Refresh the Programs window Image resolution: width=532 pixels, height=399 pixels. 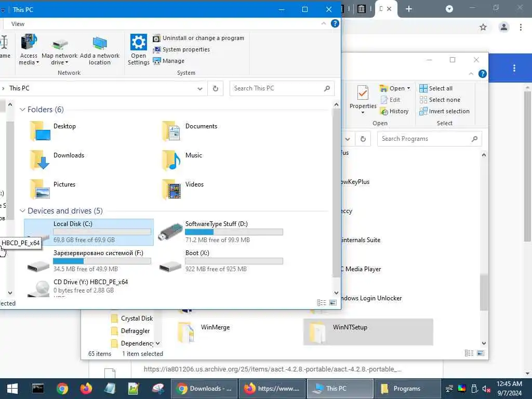pos(363,139)
